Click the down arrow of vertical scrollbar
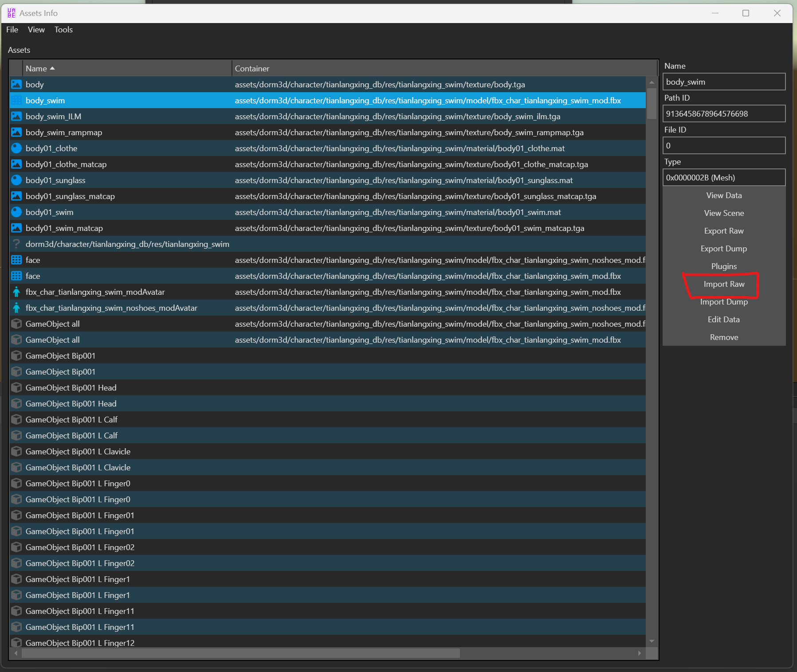This screenshot has height=672, width=797. 651,641
